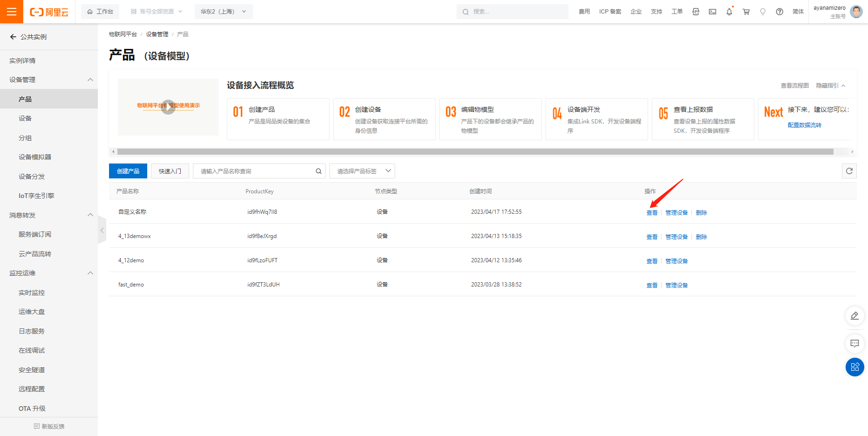Play the IoT platform demo video
The height and width of the screenshot is (436, 868).
coord(168,107)
